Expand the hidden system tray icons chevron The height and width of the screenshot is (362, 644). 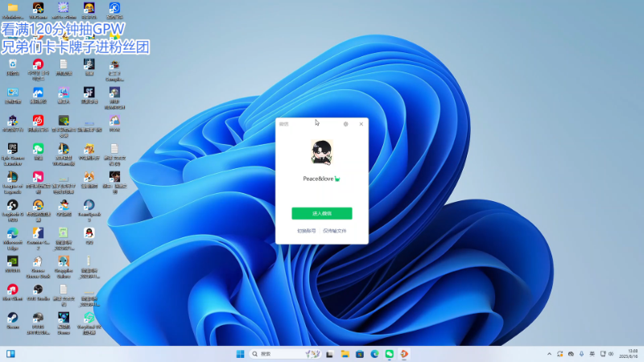tap(549, 354)
